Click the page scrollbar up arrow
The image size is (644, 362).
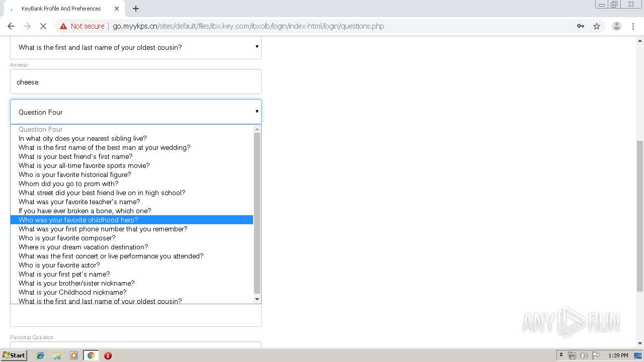tap(640, 40)
